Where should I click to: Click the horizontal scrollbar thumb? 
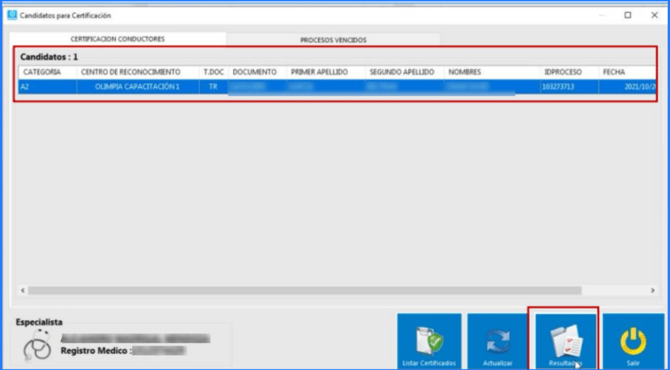click(305, 291)
